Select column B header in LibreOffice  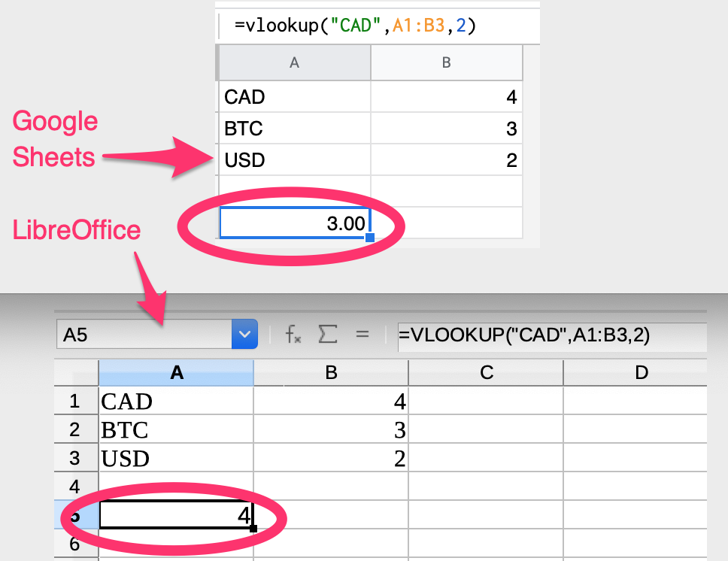(x=331, y=372)
